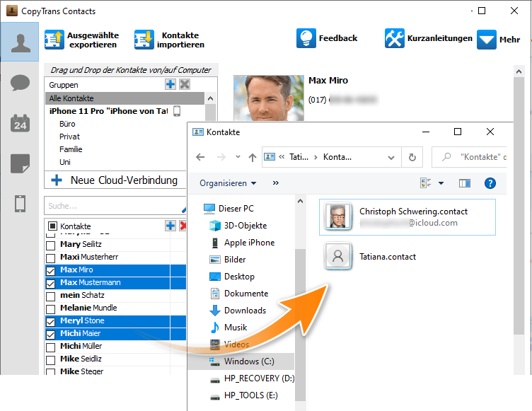The width and height of the screenshot is (532, 411).
Task: Select Christoph Schwering.contact file
Action: click(x=407, y=217)
